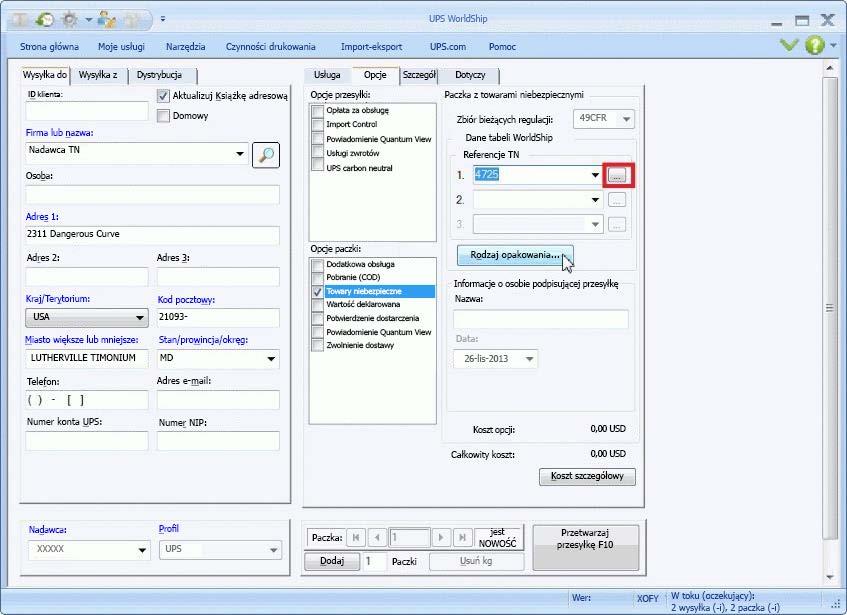Screen dimensions: 847x615
Task: Click the gear settings icon in title bar
Action: 70,20
